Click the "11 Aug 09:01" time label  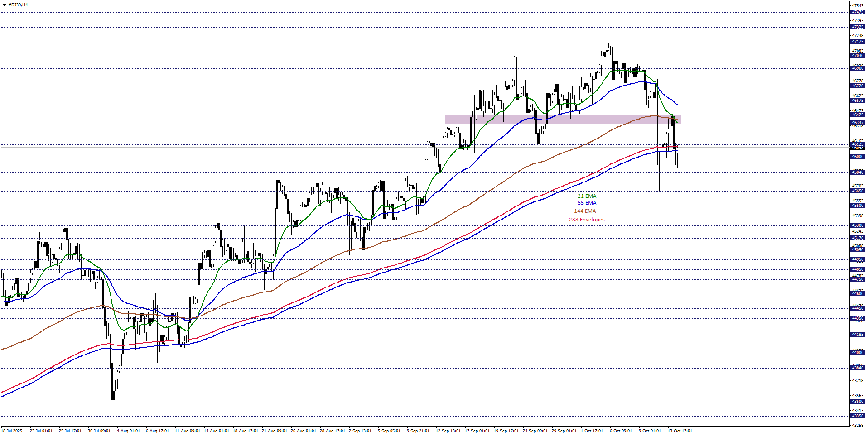(x=187, y=431)
